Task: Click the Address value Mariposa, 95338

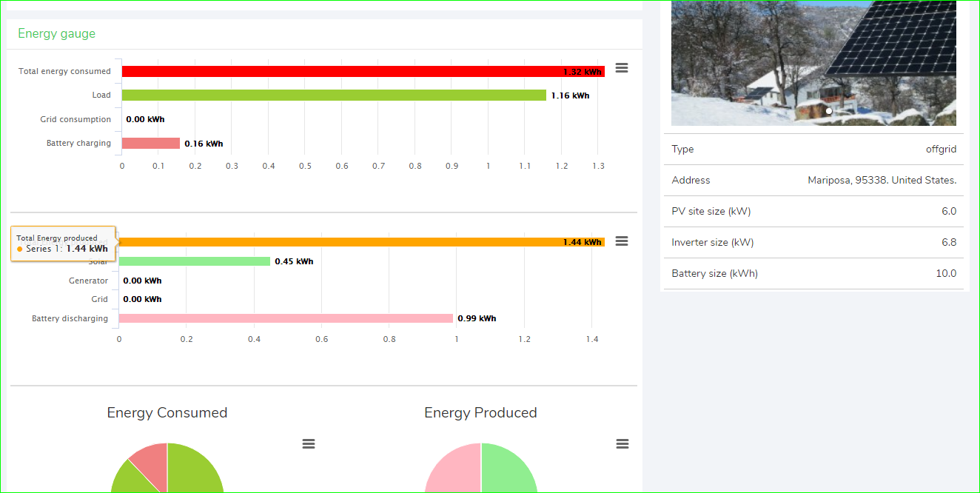Action: [x=882, y=180]
